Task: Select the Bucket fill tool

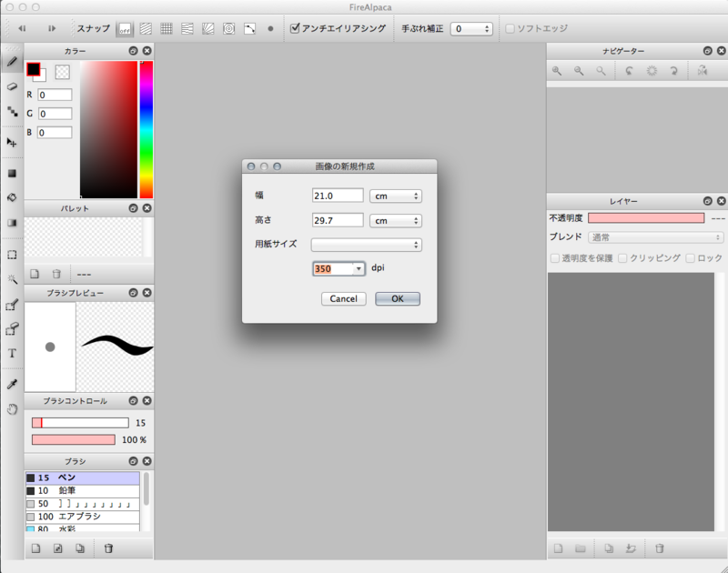Action: [12, 197]
